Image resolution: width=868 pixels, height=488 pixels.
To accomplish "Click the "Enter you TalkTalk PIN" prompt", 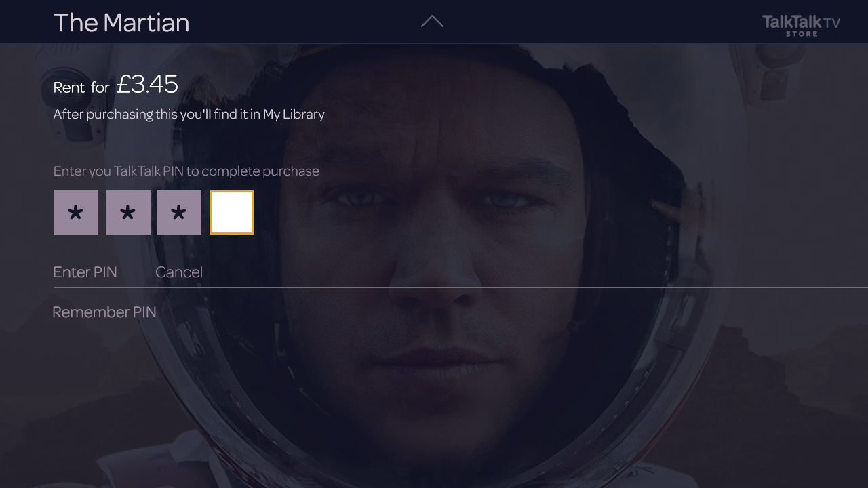I will point(186,171).
